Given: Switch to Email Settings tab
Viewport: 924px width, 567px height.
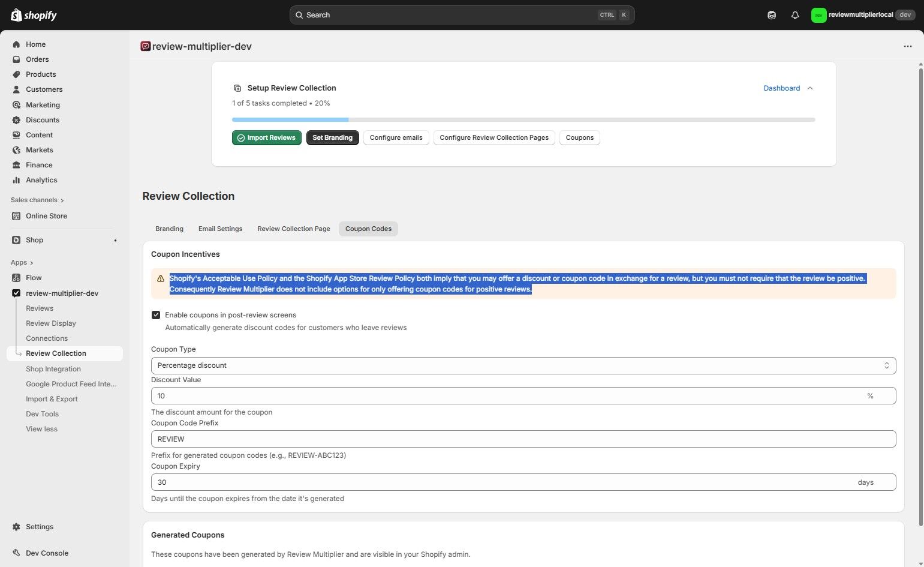Looking at the screenshot, I should [220, 229].
